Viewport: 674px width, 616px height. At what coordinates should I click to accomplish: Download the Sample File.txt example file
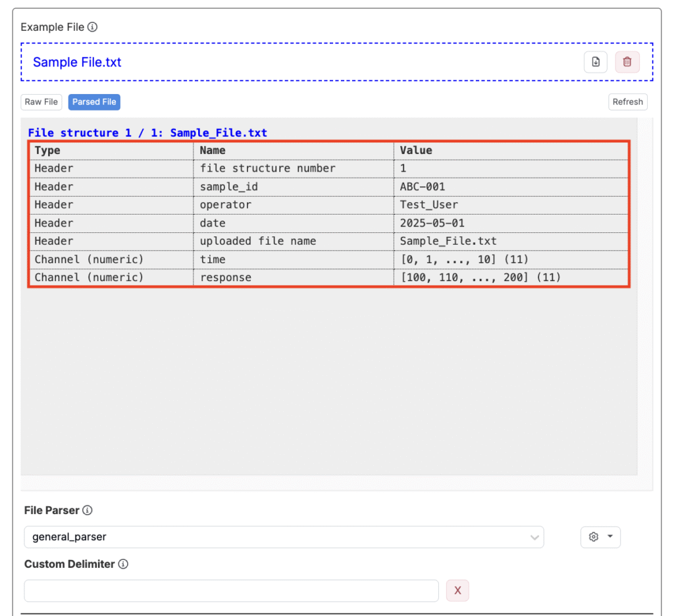click(596, 62)
